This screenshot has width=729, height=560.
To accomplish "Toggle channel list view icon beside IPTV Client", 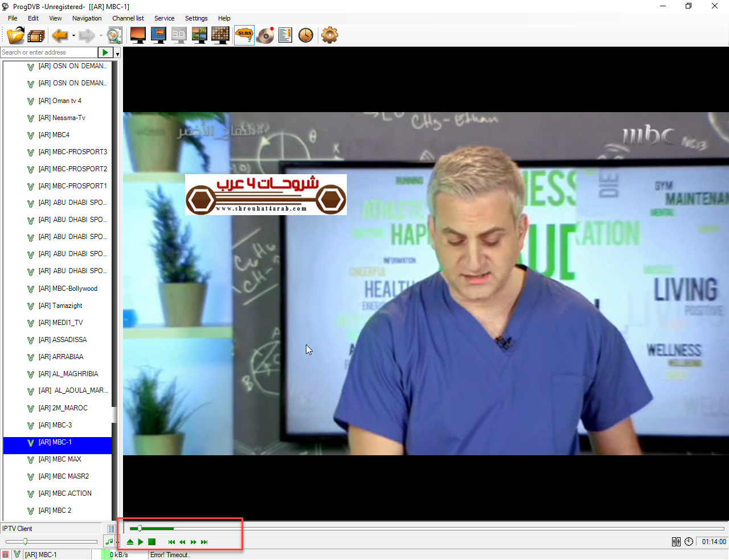I will (111, 529).
